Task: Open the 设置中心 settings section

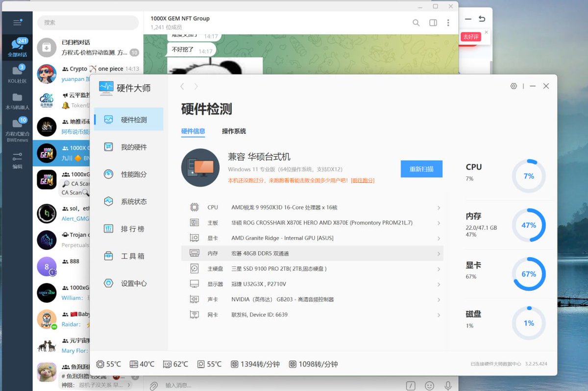Action: [x=128, y=283]
